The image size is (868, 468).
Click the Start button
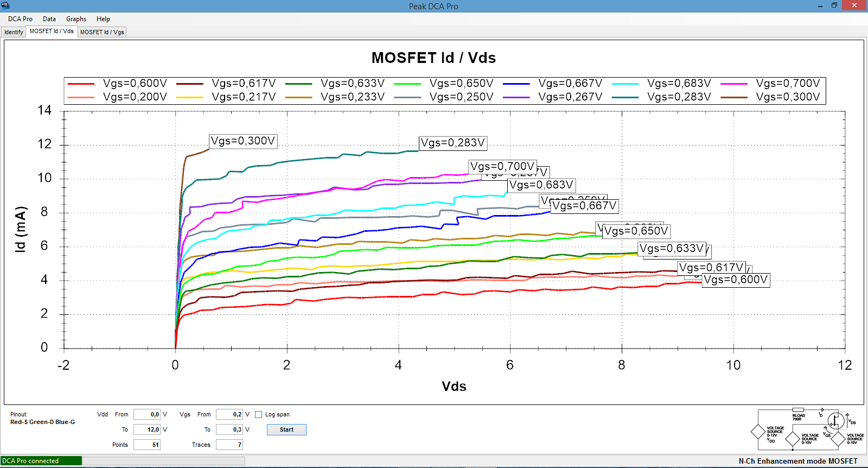point(286,429)
